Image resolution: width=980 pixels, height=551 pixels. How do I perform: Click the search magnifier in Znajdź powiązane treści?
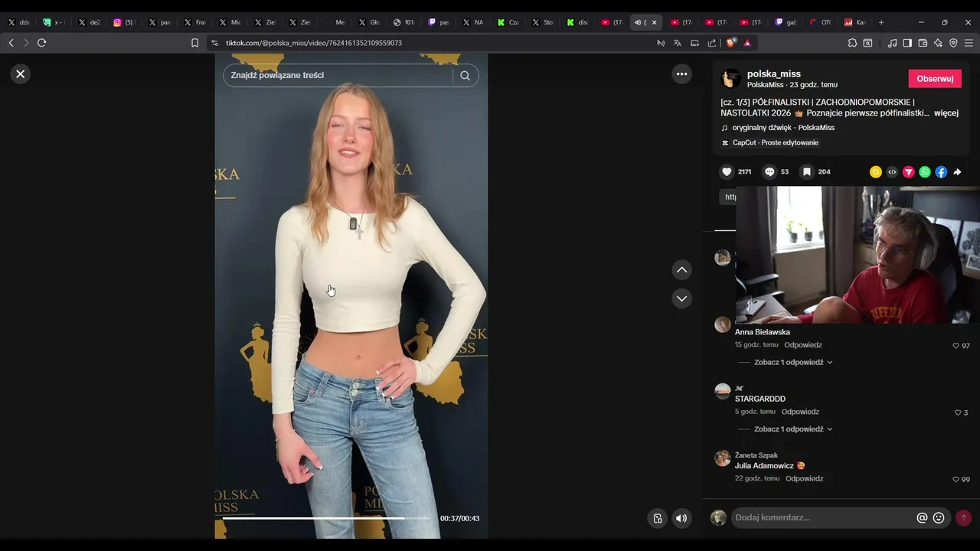(x=465, y=75)
